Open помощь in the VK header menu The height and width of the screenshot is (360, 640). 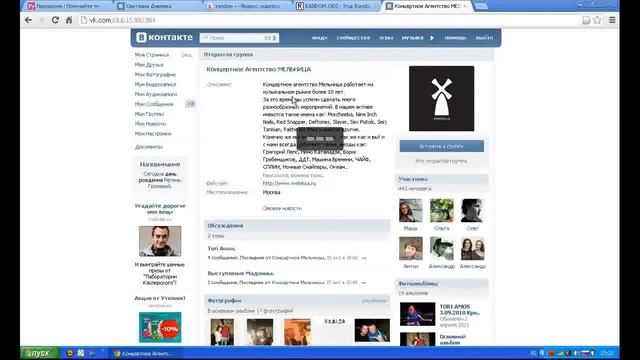click(x=456, y=38)
